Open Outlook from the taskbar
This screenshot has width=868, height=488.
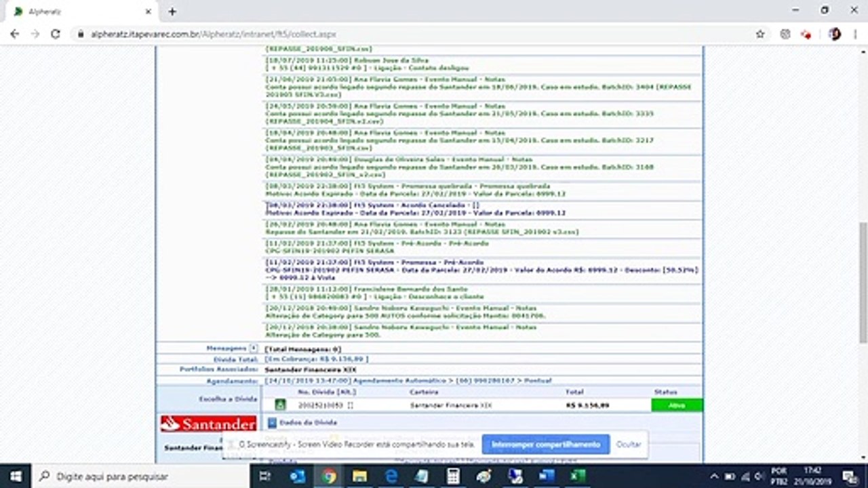click(297, 476)
